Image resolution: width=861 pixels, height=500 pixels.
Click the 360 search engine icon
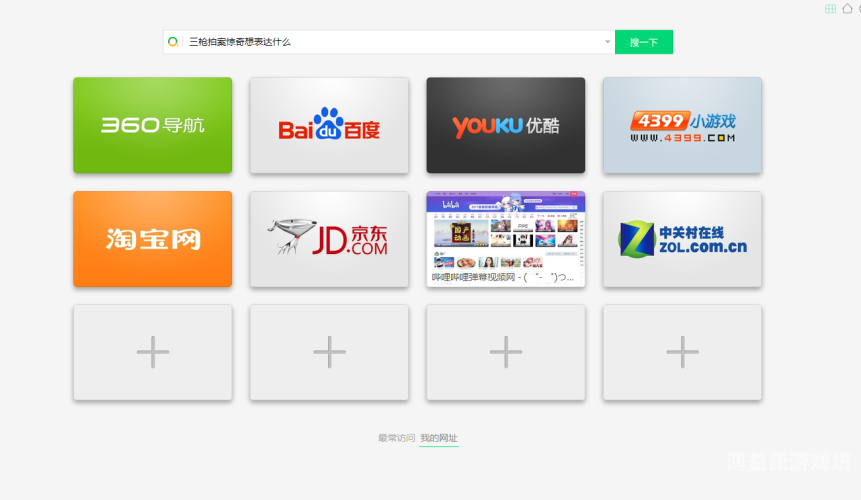pos(173,42)
